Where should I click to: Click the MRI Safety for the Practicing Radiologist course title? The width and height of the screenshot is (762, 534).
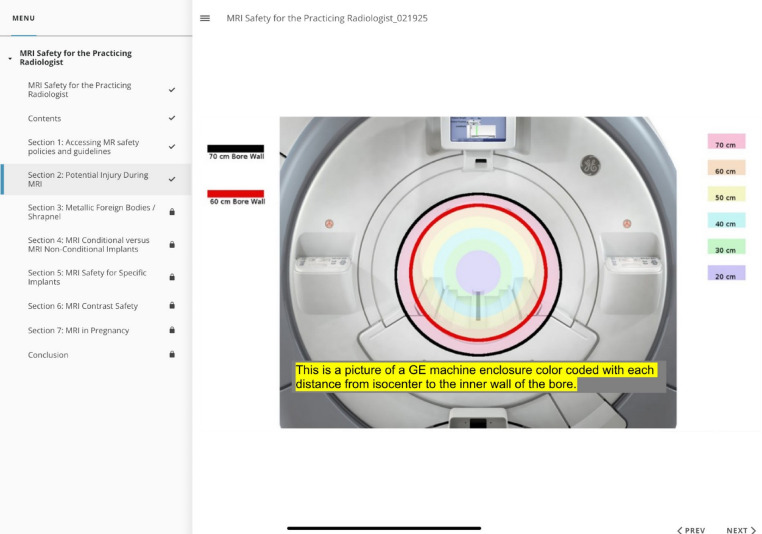pos(75,57)
